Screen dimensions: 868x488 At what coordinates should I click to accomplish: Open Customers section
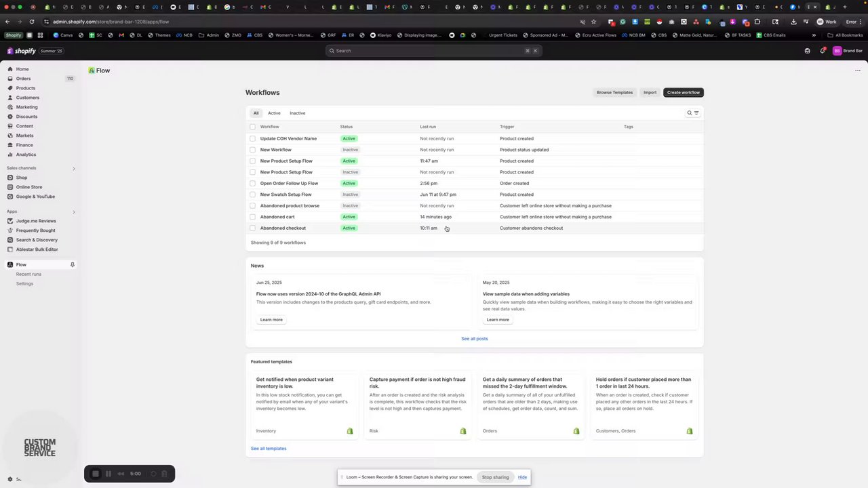click(28, 98)
